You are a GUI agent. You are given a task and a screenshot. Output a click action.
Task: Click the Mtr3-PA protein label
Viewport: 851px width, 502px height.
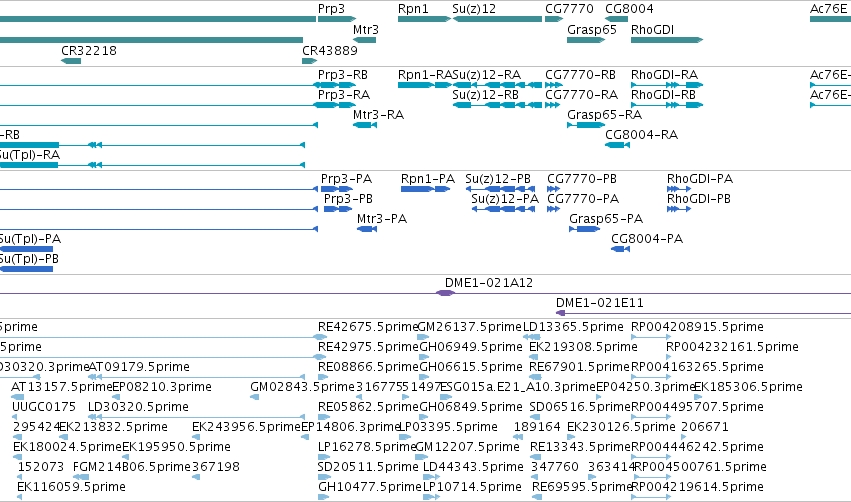(382, 219)
